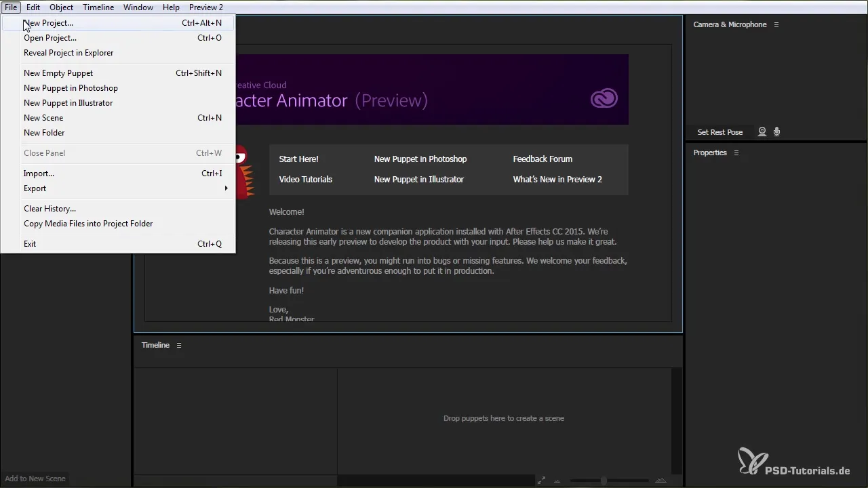Screen dimensions: 868x488
Task: Click 'Drop puppets here to create a scene' text
Action: [504, 418]
